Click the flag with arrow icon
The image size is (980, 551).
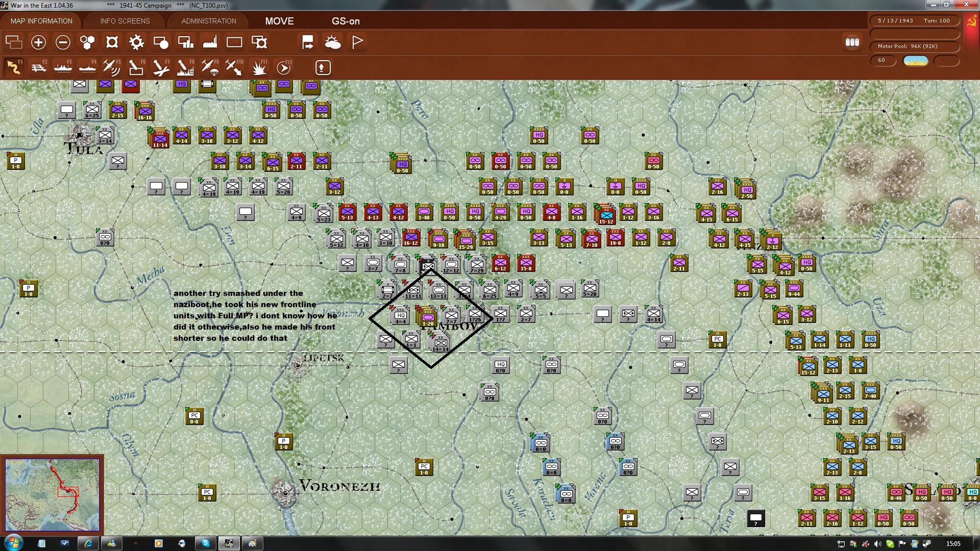pos(308,42)
